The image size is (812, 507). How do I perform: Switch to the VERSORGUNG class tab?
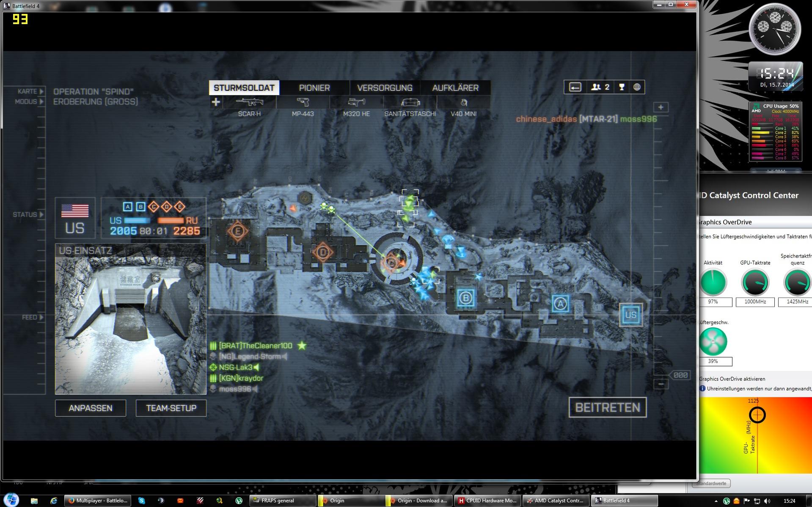(385, 88)
